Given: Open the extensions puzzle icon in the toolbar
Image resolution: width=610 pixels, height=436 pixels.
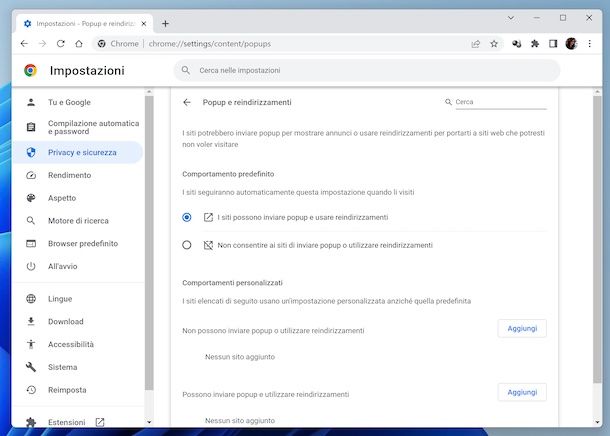Looking at the screenshot, I should point(535,44).
